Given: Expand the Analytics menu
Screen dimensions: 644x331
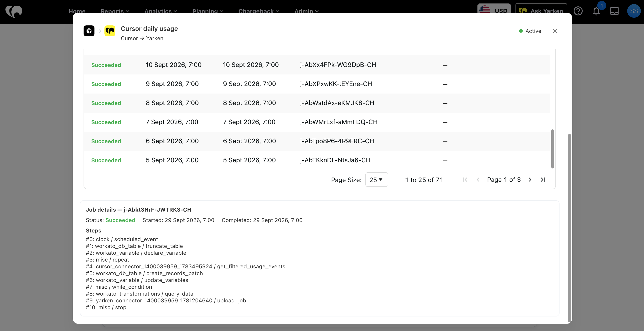Looking at the screenshot, I should click(161, 11).
